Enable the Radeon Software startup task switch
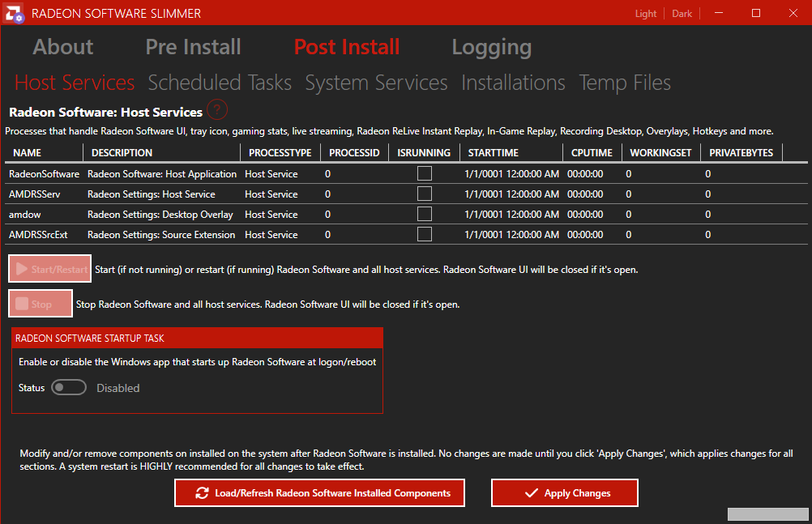This screenshot has width=812, height=524. tap(69, 387)
